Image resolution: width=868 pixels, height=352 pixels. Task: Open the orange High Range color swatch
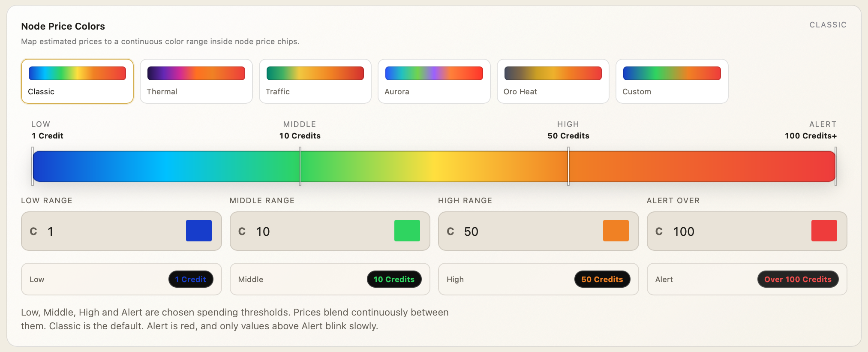(616, 231)
